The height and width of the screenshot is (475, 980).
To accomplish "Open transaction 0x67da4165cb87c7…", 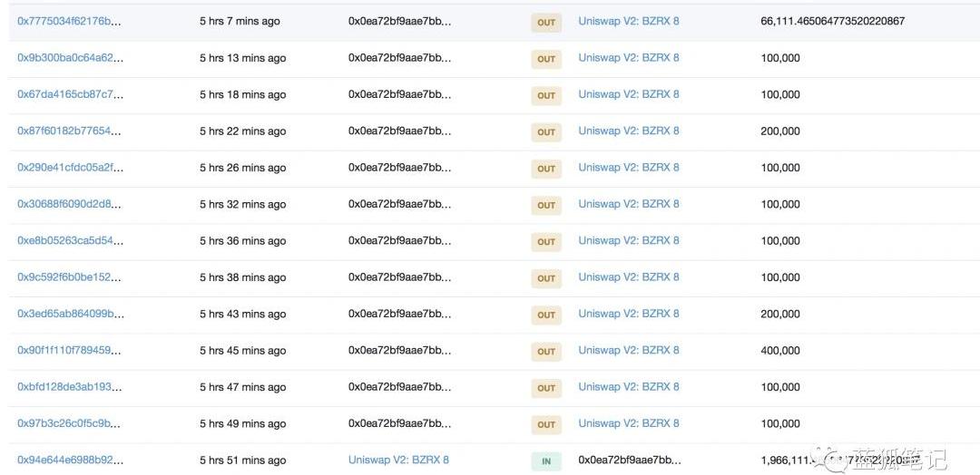I will [70, 94].
